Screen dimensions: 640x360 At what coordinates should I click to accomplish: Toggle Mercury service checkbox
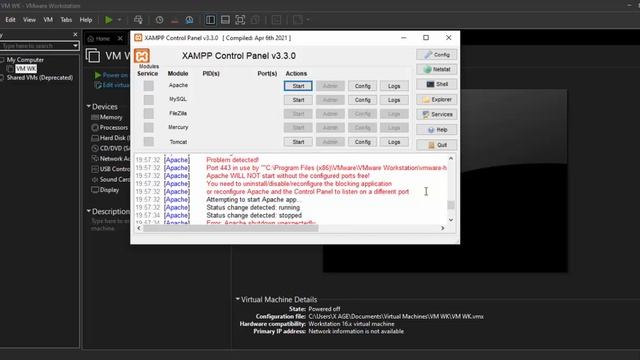[x=149, y=127]
